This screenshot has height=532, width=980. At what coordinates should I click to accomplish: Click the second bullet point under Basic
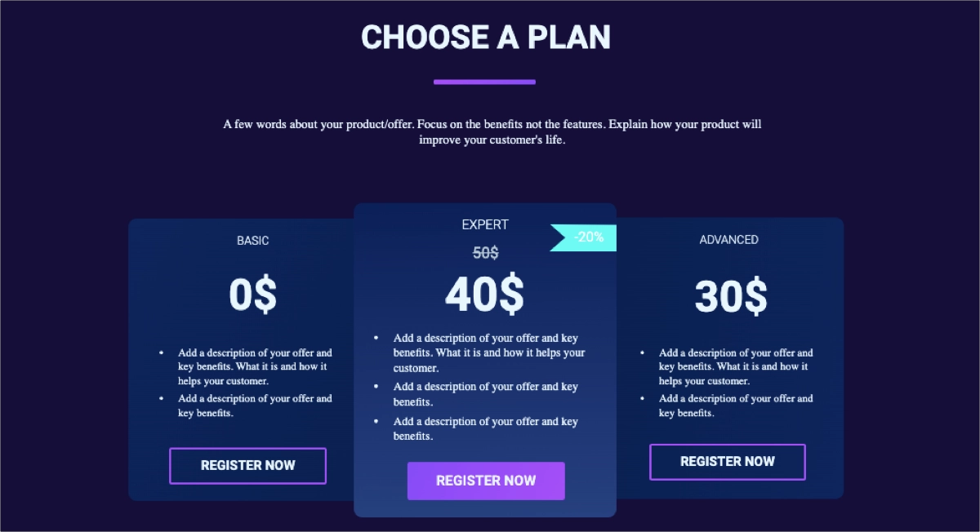254,406
